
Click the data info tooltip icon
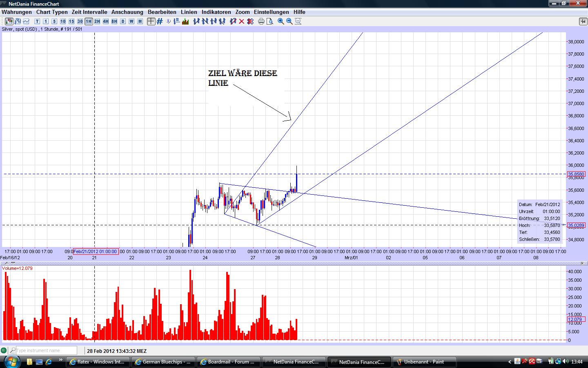click(169, 21)
